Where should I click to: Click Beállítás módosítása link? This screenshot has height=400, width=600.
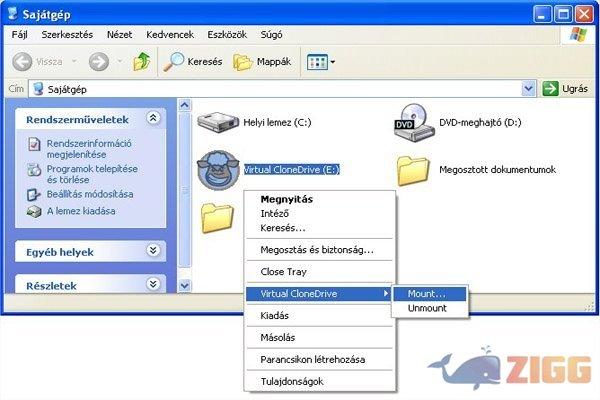90,194
